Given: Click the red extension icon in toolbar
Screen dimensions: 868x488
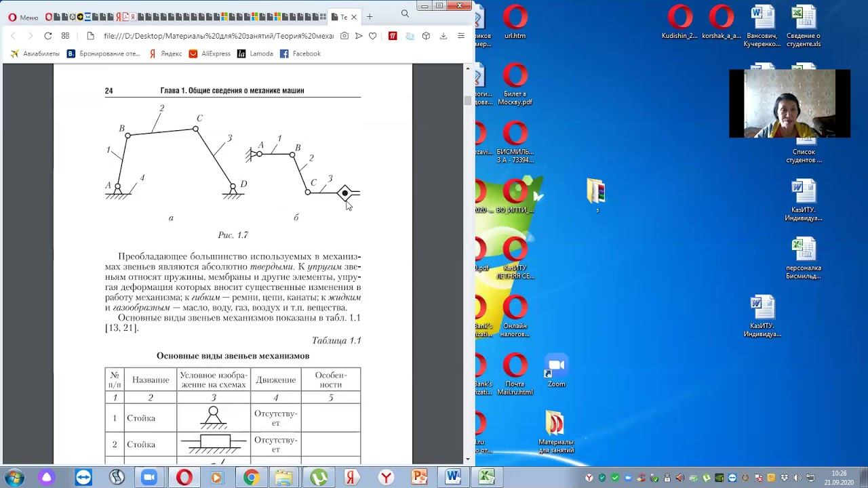Looking at the screenshot, I should (393, 36).
